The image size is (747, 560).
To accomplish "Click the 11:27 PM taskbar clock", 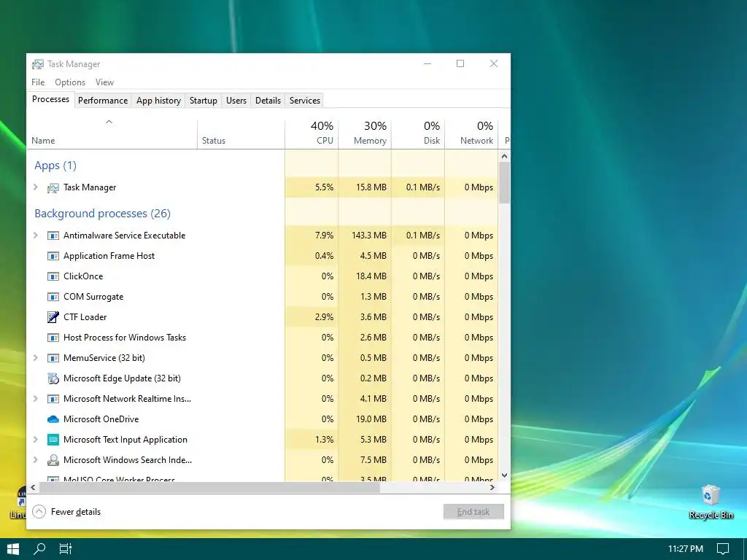I will tap(686, 549).
